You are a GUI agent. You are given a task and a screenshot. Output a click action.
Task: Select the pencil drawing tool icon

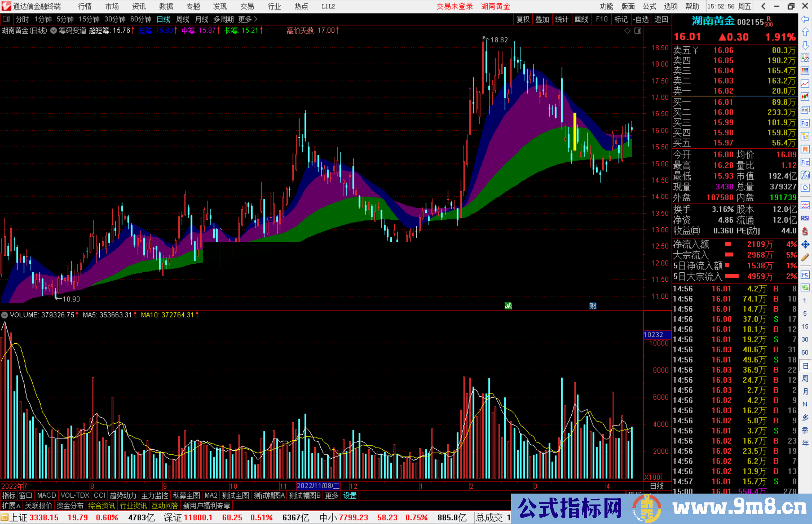[x=805, y=257]
